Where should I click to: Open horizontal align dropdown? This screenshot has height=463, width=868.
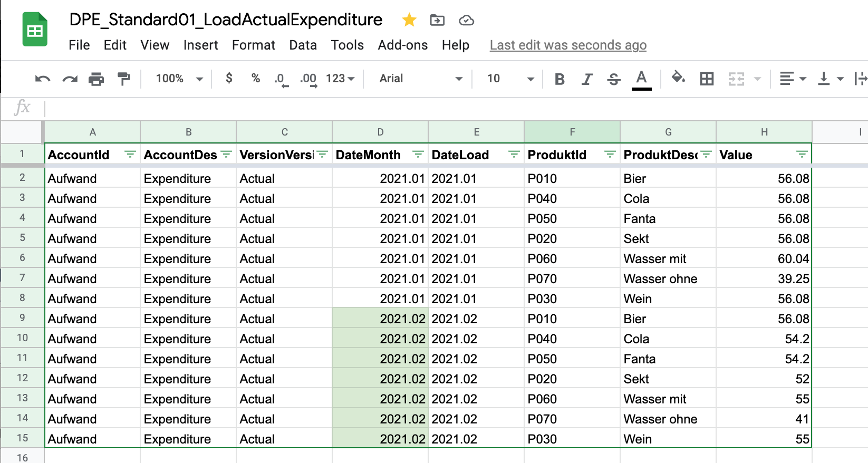(793, 79)
